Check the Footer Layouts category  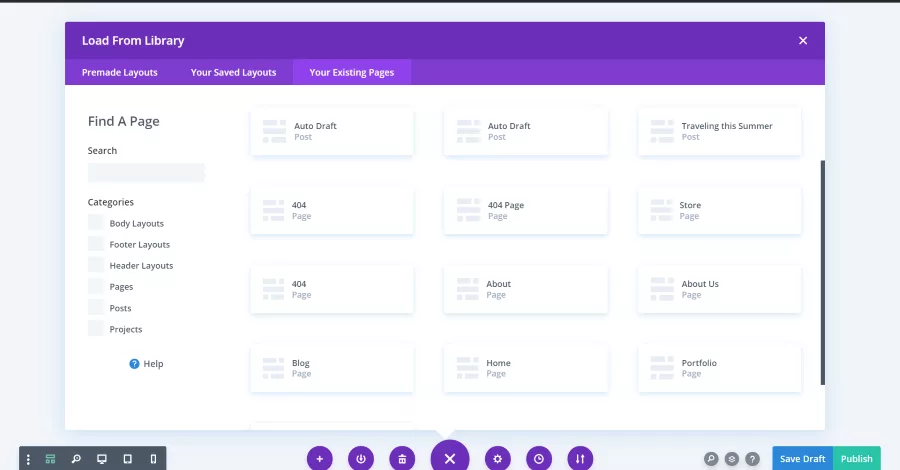pyautogui.click(x=96, y=244)
